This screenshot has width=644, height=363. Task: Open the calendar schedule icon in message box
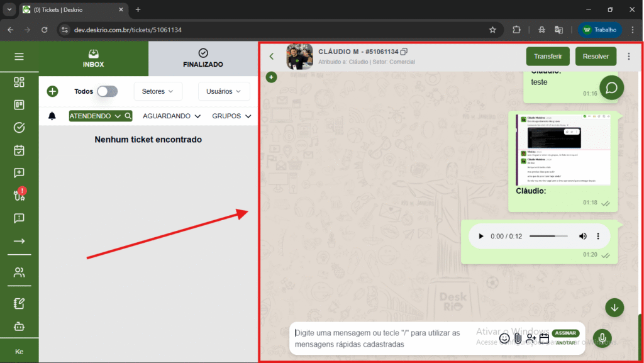[545, 338]
